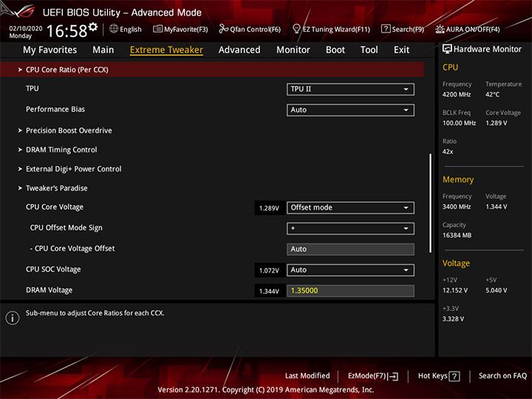Click the Performance Bias label

coord(55,109)
